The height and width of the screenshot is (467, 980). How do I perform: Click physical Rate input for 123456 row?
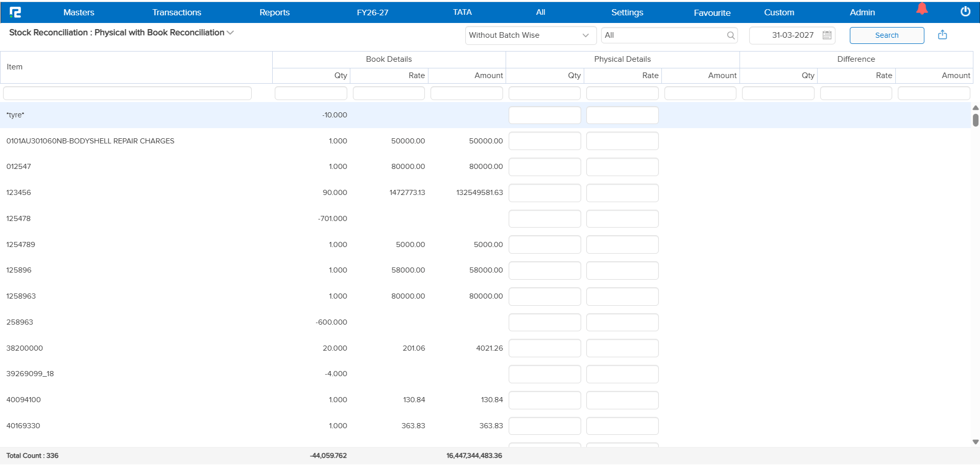(x=623, y=193)
